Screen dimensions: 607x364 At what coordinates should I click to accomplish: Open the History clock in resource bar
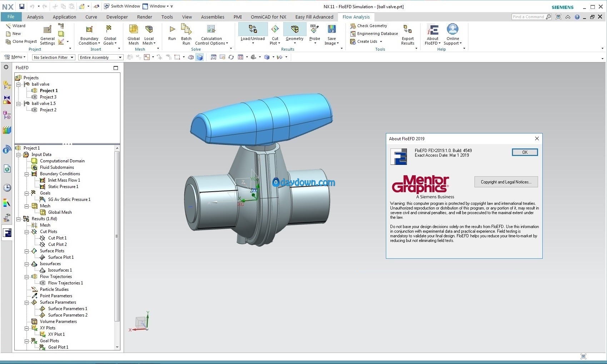(x=7, y=188)
